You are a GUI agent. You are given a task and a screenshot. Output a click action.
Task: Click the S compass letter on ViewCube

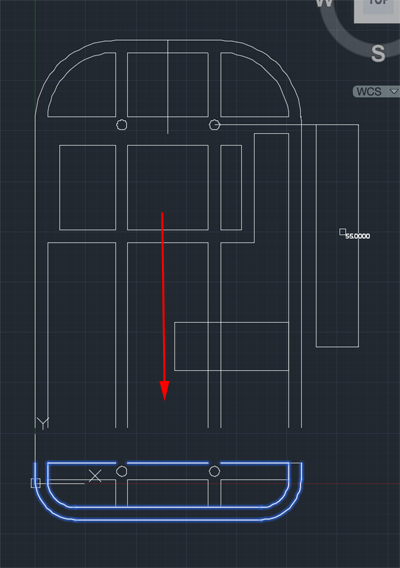point(378,54)
